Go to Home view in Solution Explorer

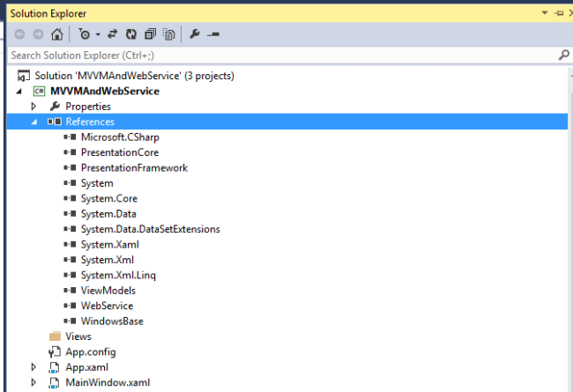57,34
